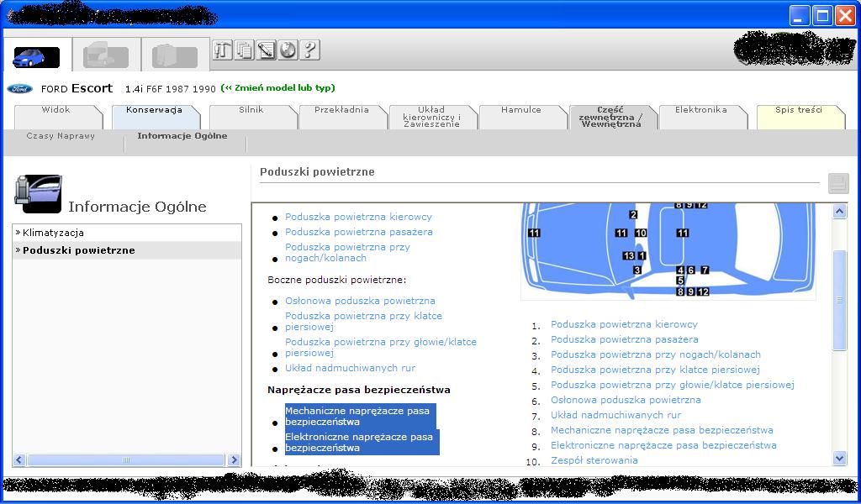The image size is (861, 504).
Task: Click the Ford logo badge
Action: click(20, 89)
